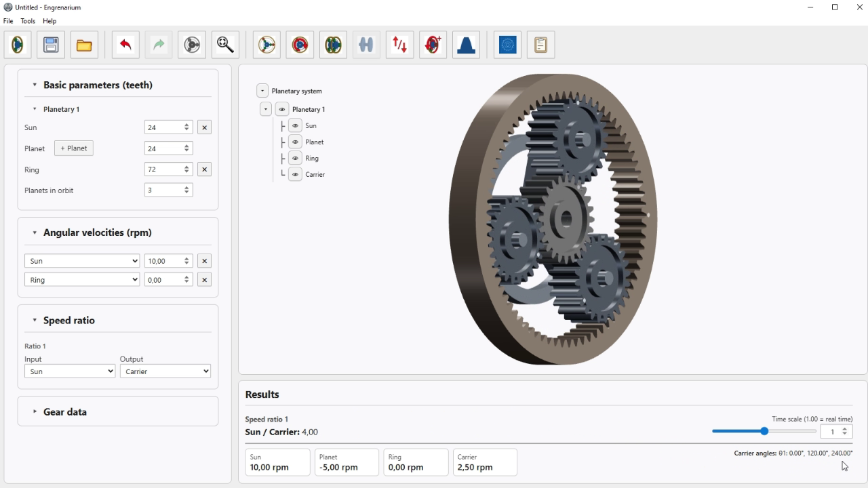868x488 pixels.
Task: Hide the Sun gear via eye icon
Action: click(x=295, y=125)
